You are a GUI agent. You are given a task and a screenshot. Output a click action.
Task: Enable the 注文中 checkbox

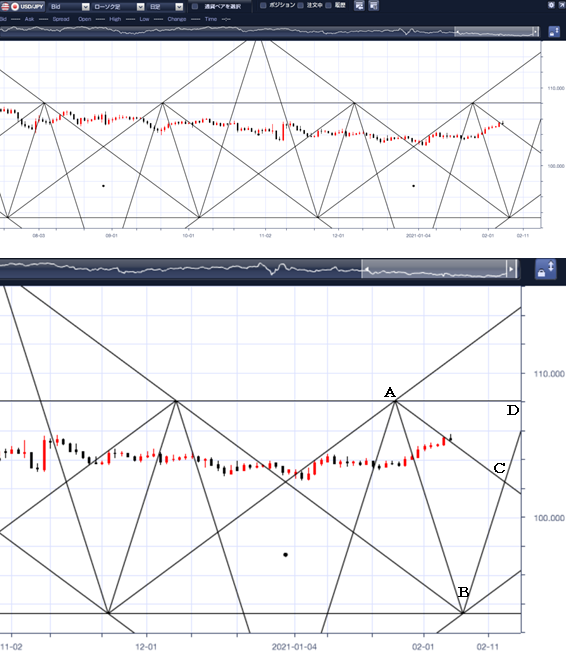pos(300,5)
